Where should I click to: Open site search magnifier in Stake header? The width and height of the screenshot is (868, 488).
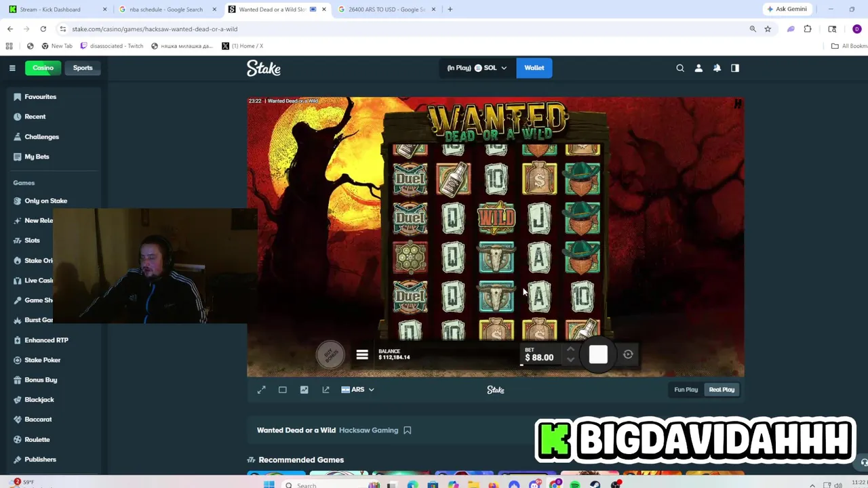pyautogui.click(x=680, y=68)
